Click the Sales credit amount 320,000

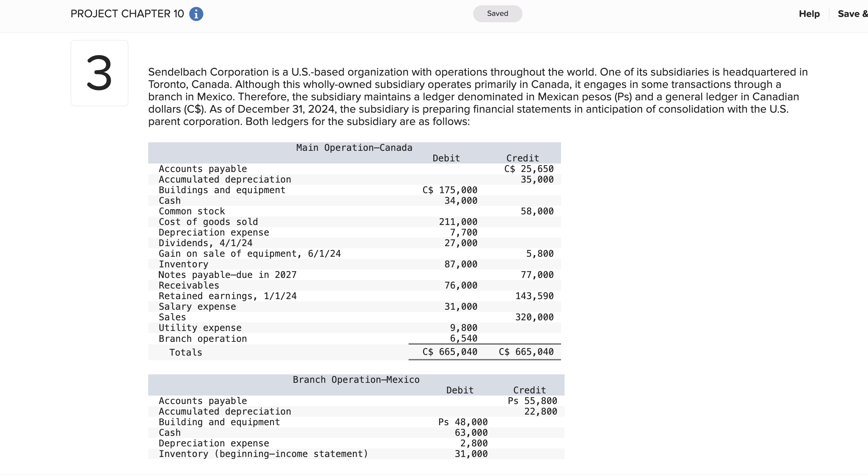pyautogui.click(x=534, y=317)
